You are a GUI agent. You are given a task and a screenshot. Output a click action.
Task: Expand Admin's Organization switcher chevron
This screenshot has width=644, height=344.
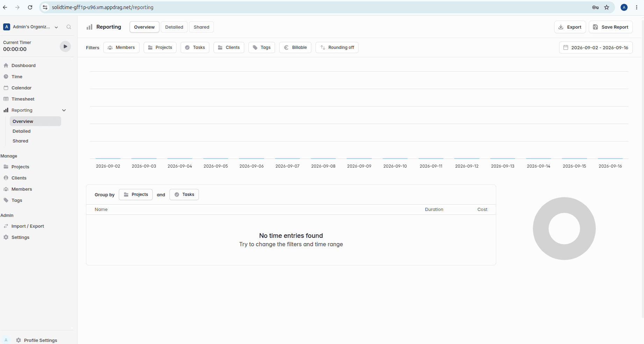coord(56,27)
